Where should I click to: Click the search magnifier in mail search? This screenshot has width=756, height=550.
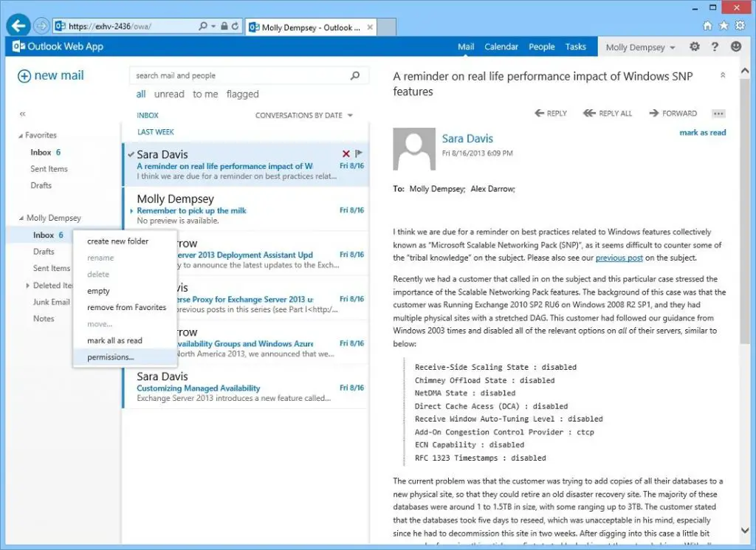pos(355,76)
